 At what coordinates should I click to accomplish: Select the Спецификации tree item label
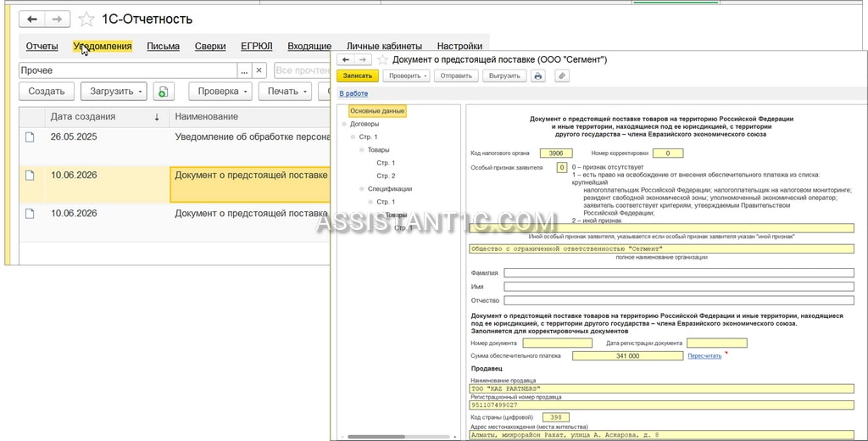[x=390, y=189]
